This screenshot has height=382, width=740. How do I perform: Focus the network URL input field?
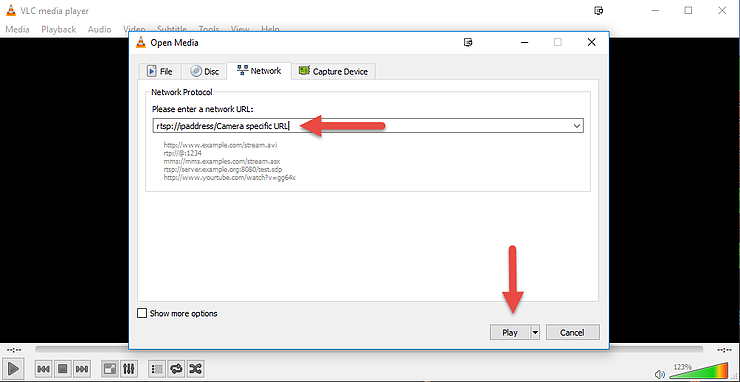point(362,126)
